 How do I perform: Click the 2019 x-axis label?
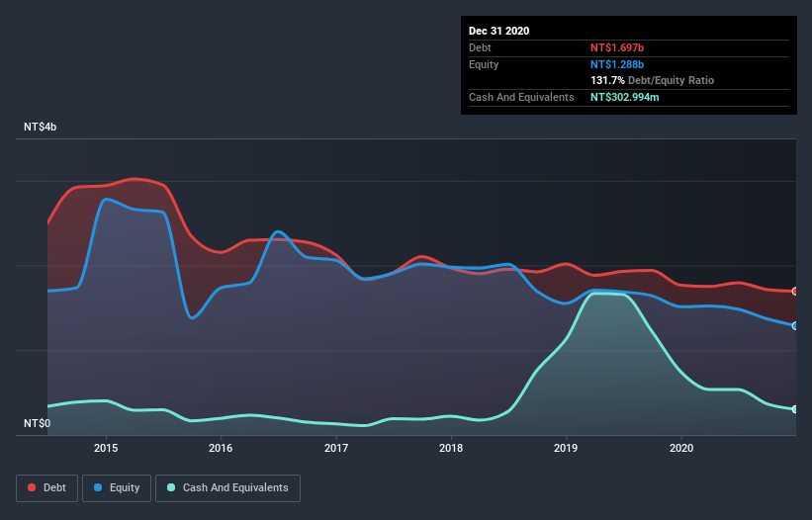coord(566,448)
